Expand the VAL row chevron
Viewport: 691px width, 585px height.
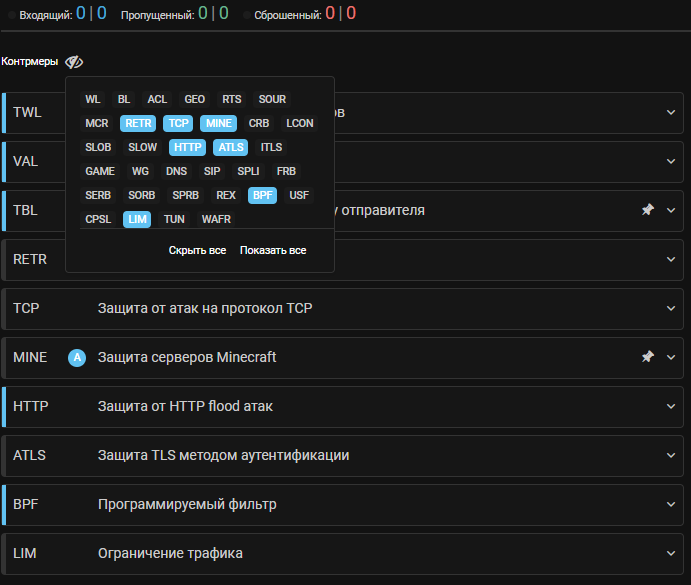pos(671,161)
